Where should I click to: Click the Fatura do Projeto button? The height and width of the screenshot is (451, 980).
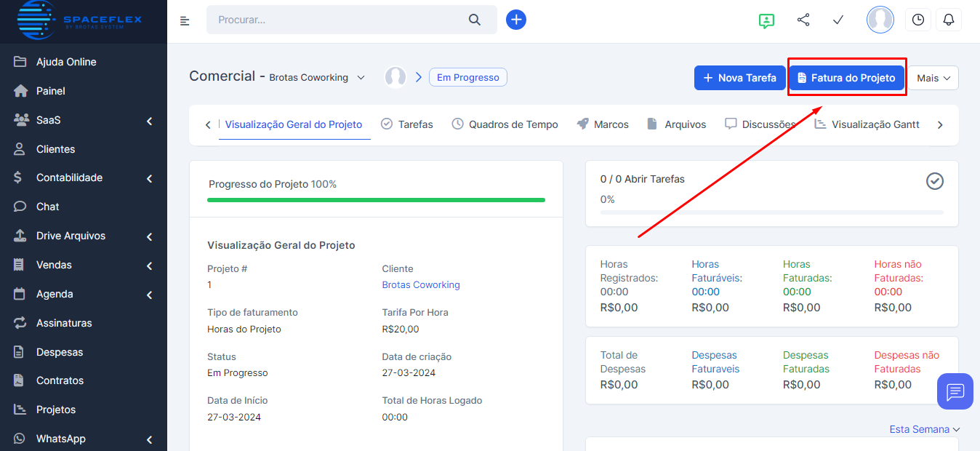(846, 78)
